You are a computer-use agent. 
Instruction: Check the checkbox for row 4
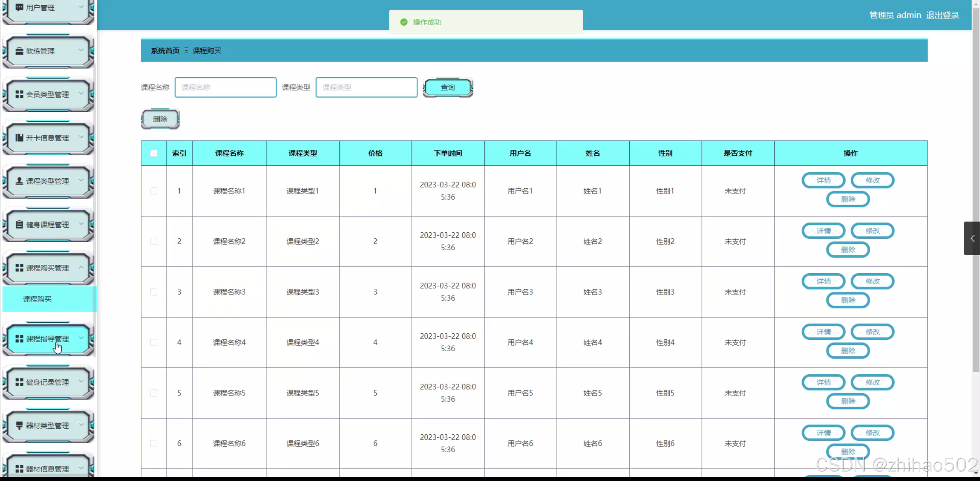(154, 342)
